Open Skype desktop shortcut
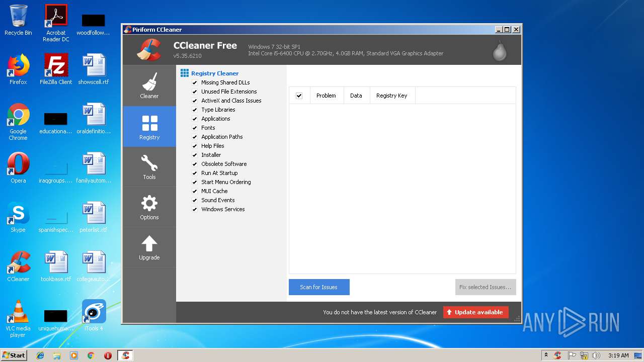The image size is (644, 362). pos(18,217)
